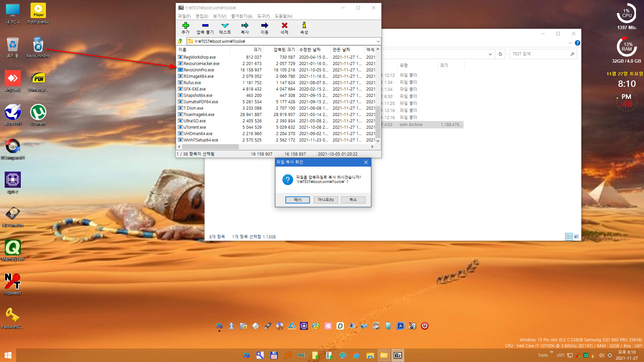Viewport: 644px width, 362px height.
Task: Open the 보기(V) menu
Action: 219,16
